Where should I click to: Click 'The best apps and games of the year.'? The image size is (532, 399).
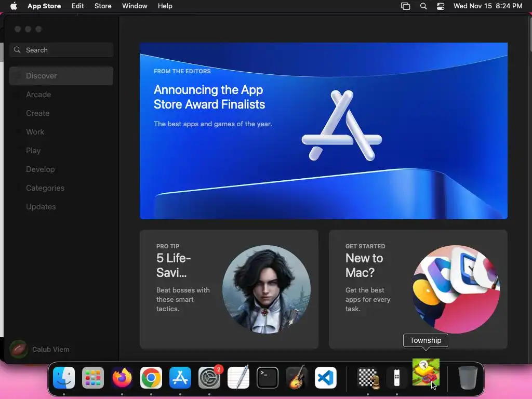click(x=212, y=124)
